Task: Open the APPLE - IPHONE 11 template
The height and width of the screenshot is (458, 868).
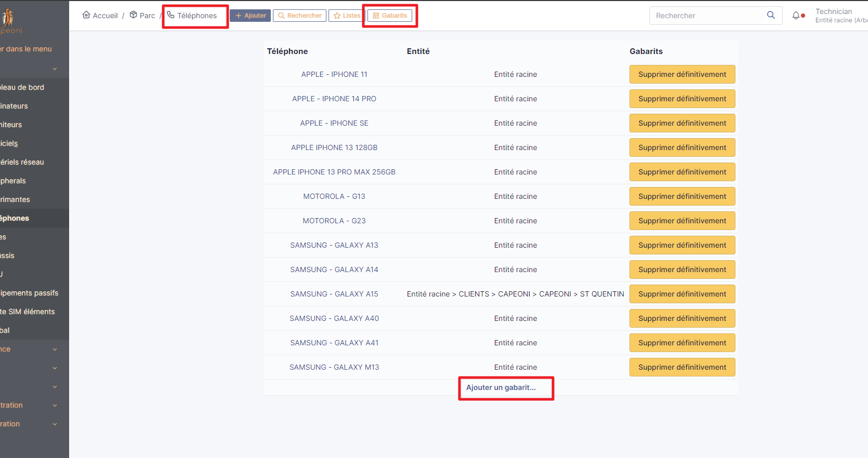Action: point(334,74)
